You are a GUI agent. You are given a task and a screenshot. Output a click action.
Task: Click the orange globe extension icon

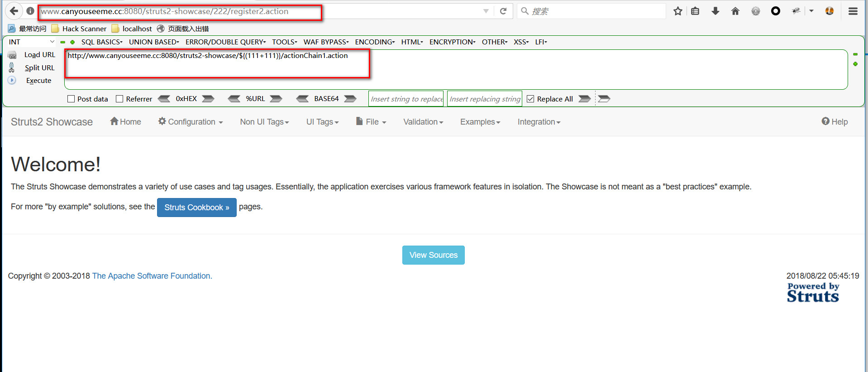(830, 11)
